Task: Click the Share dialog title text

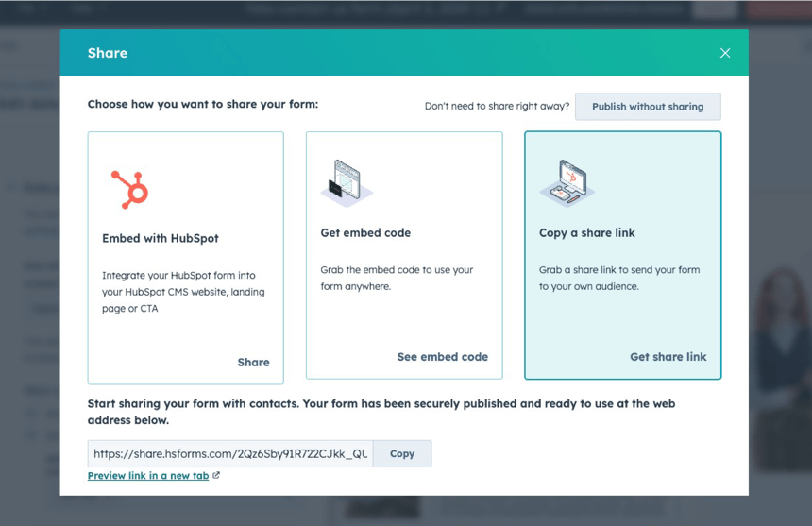Action: tap(108, 53)
